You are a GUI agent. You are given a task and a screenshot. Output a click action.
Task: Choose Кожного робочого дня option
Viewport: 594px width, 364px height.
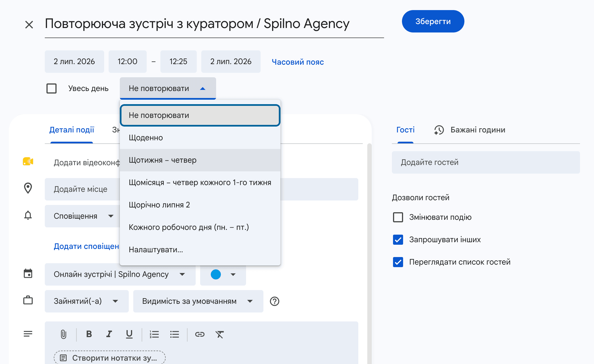(200, 227)
